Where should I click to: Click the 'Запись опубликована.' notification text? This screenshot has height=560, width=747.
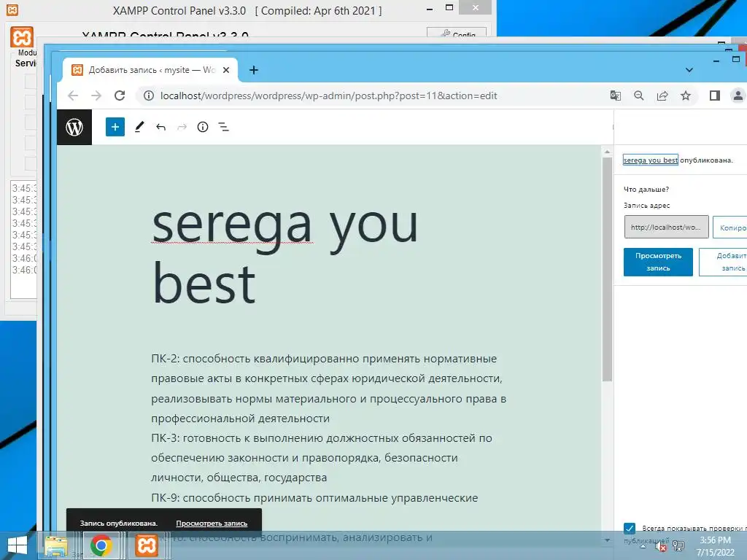pos(119,524)
